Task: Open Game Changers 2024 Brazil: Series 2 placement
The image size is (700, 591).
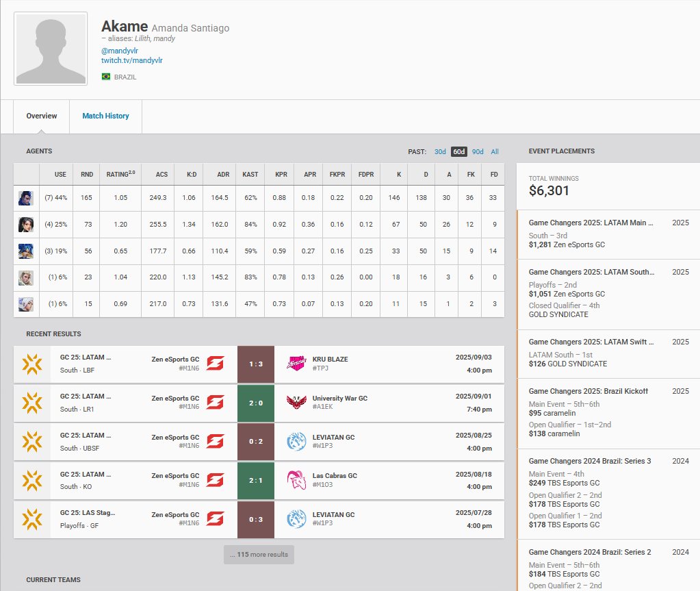Action: click(608, 566)
